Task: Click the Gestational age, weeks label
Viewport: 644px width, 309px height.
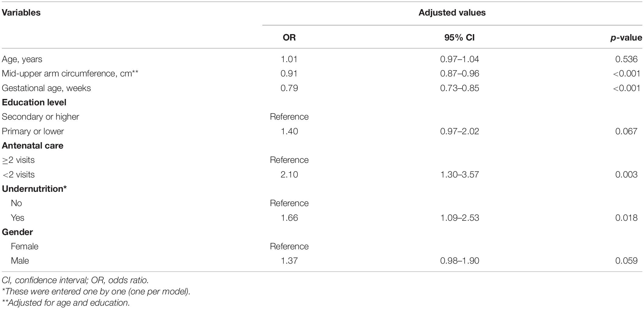Action: pyautogui.click(x=46, y=88)
